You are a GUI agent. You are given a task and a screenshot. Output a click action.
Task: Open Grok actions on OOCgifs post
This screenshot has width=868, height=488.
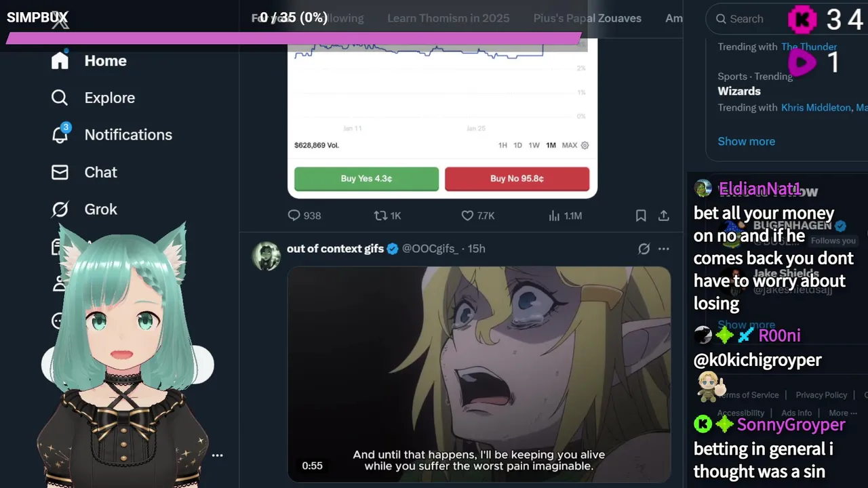pyautogui.click(x=644, y=249)
